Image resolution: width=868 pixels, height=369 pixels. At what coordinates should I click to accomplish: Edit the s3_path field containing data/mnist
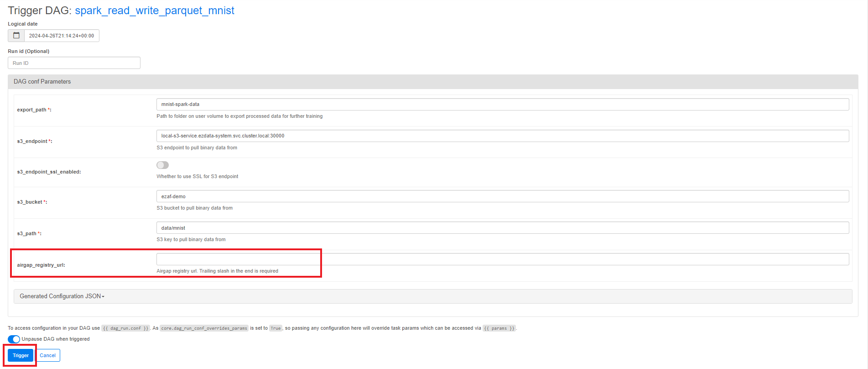point(503,228)
